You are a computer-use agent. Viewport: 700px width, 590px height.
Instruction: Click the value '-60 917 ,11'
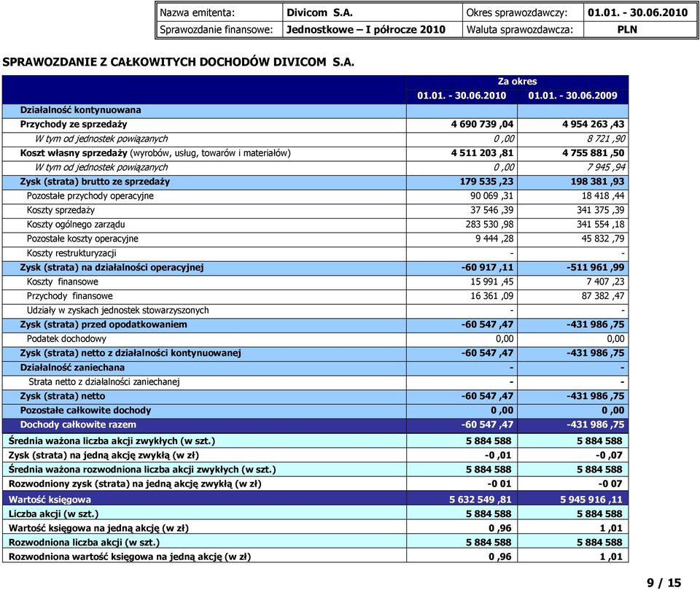click(487, 267)
